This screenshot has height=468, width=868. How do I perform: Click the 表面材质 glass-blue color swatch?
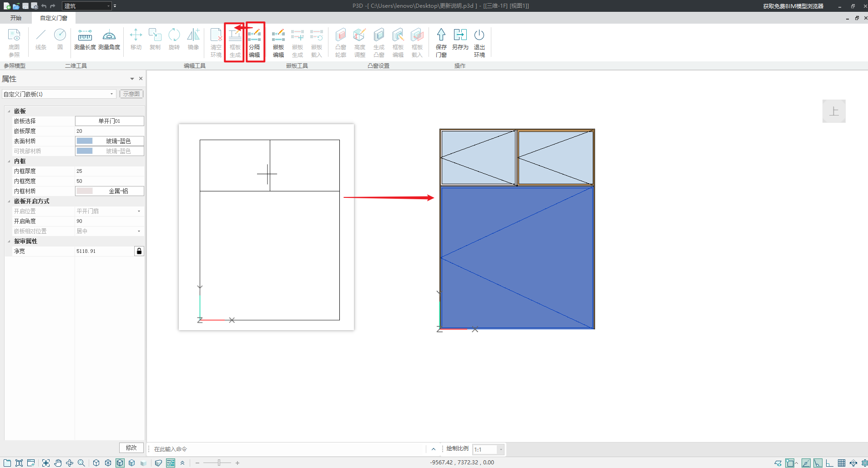pyautogui.click(x=85, y=141)
